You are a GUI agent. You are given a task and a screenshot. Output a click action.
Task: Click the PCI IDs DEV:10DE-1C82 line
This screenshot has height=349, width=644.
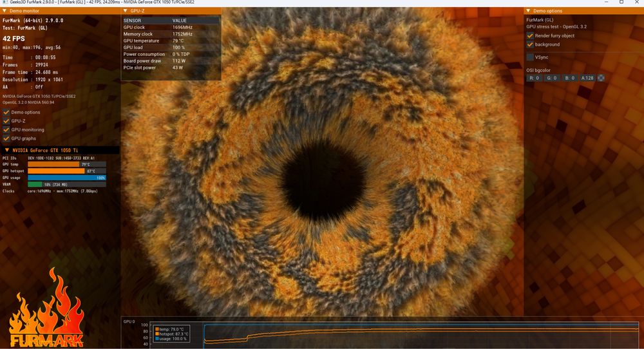tap(48, 158)
